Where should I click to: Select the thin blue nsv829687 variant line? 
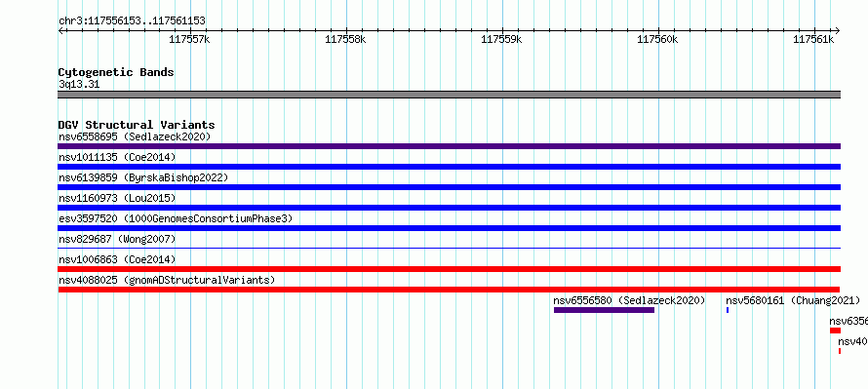click(449, 249)
